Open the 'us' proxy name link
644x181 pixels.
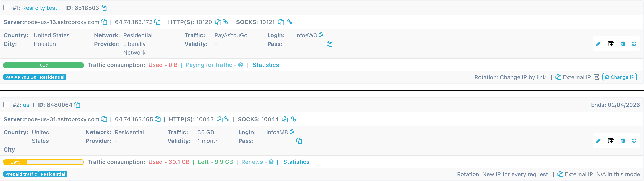click(26, 105)
